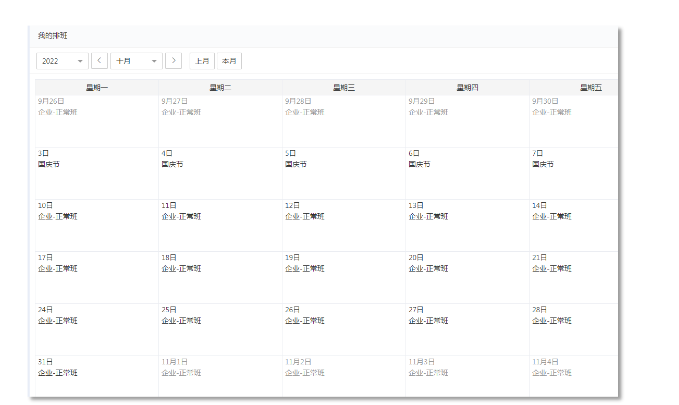The height and width of the screenshot is (405, 679).
Task: Open the 18日 shift entry
Action: (x=181, y=268)
